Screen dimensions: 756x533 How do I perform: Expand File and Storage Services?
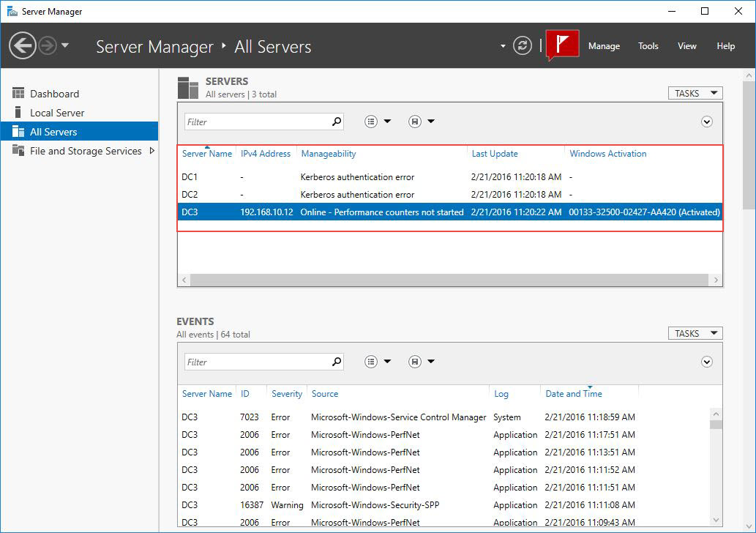click(151, 151)
